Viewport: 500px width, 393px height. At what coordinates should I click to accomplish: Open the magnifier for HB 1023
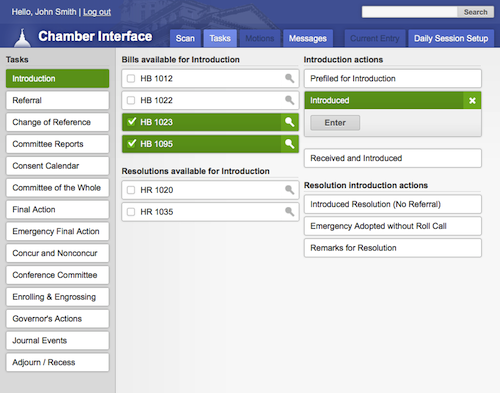click(289, 122)
